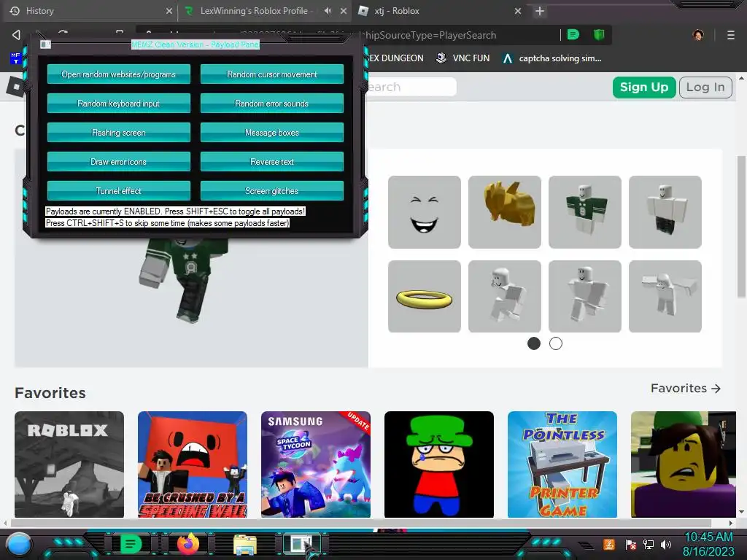Click the Start orb on taskbar
The image size is (747, 560).
click(19, 544)
